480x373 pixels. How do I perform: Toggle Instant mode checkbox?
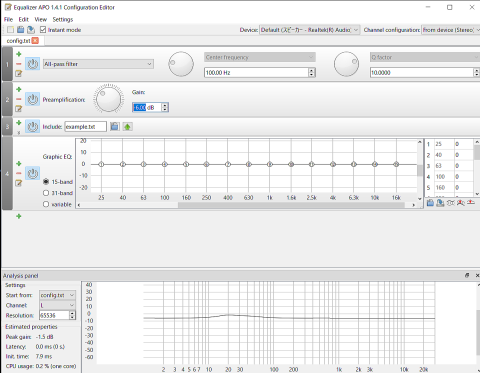click(43, 30)
